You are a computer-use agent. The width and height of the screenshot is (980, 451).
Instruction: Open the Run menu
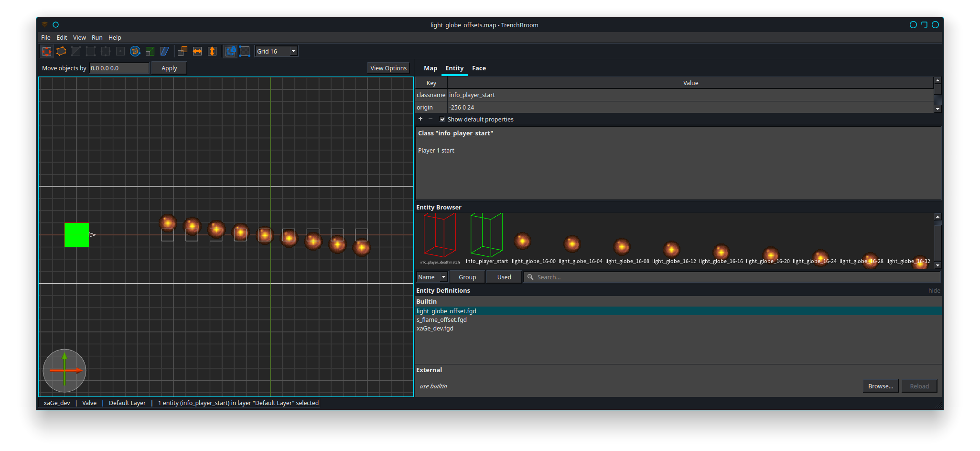(97, 37)
